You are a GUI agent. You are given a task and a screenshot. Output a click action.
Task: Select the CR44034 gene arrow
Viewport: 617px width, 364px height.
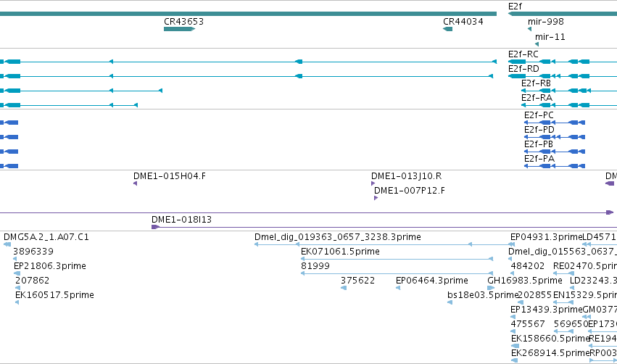coord(448,29)
